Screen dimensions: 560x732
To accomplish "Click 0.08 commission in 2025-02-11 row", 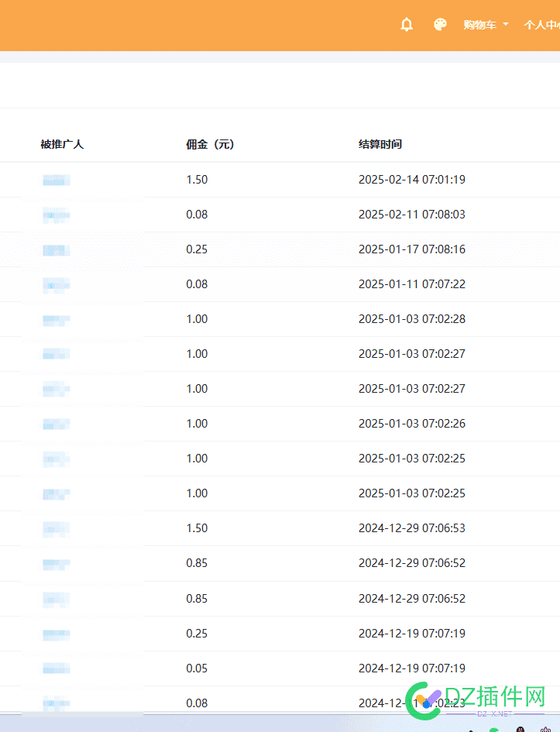I will 197,215.
